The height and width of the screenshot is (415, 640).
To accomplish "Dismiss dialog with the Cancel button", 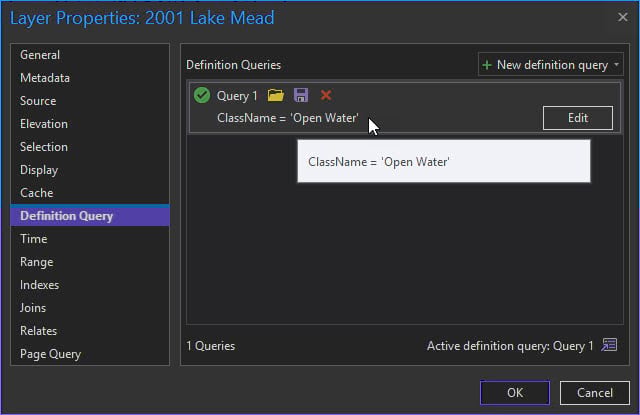I will (595, 393).
